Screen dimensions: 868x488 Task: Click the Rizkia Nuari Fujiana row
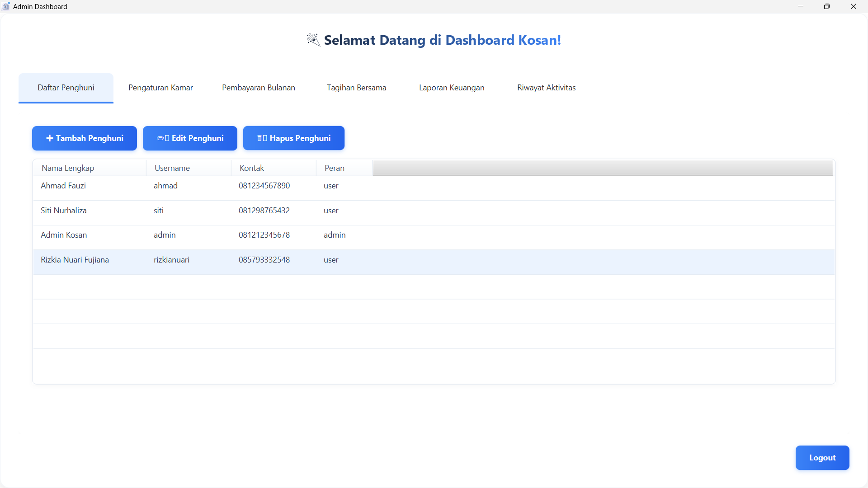(75, 260)
